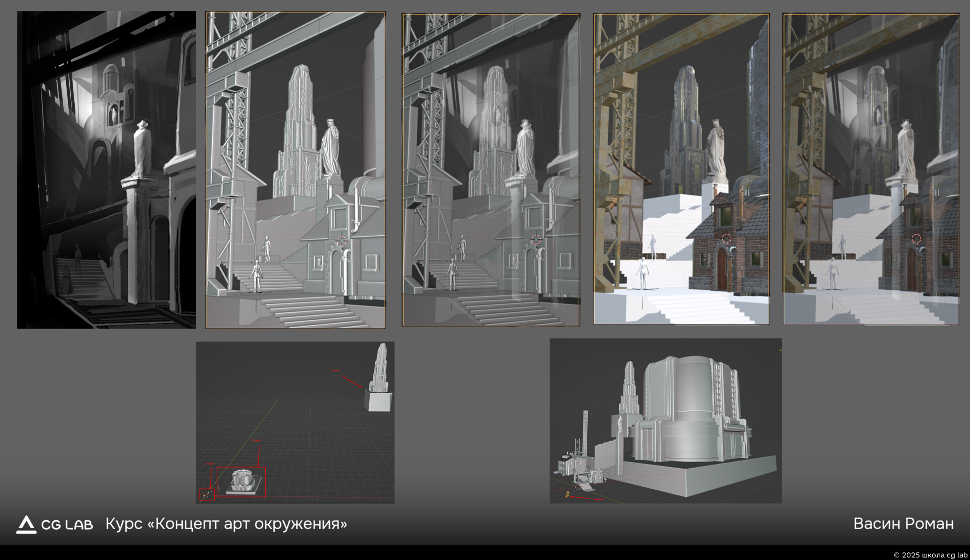This screenshot has height=560, width=970.
Task: Open the textured render with rusty beams
Action: [682, 169]
